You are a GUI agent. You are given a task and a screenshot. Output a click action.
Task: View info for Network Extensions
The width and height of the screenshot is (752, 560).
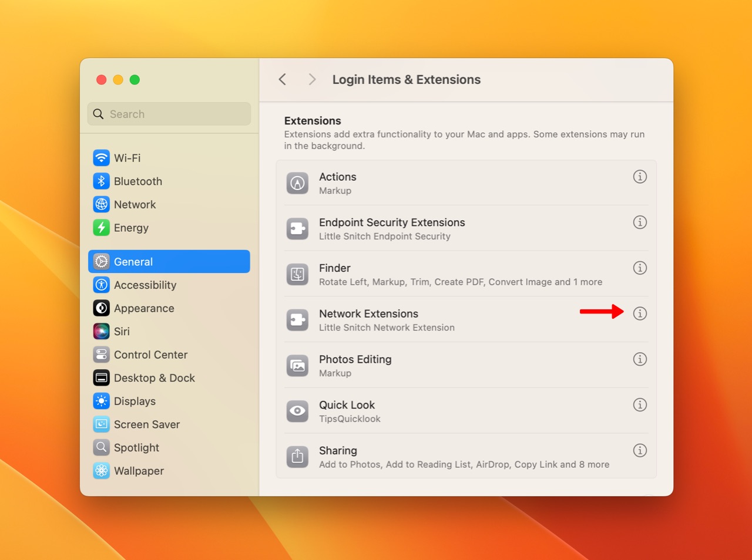point(640,313)
